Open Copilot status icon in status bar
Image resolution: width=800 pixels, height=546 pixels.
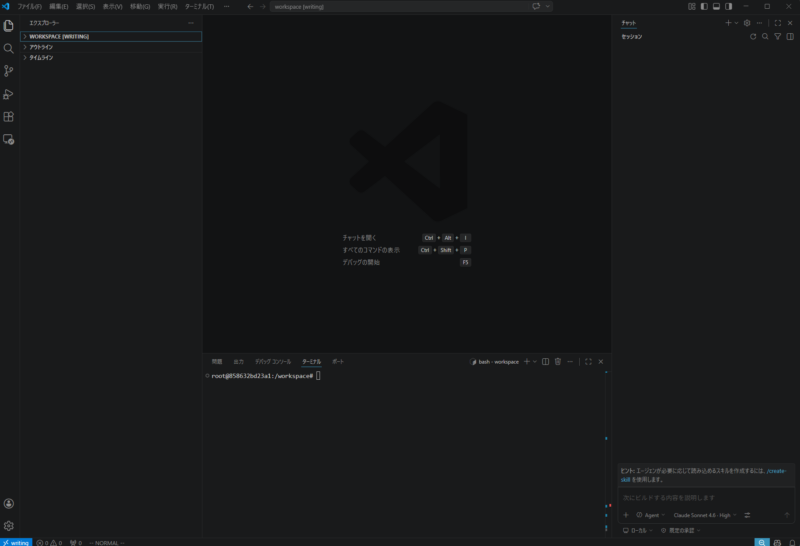[777, 543]
